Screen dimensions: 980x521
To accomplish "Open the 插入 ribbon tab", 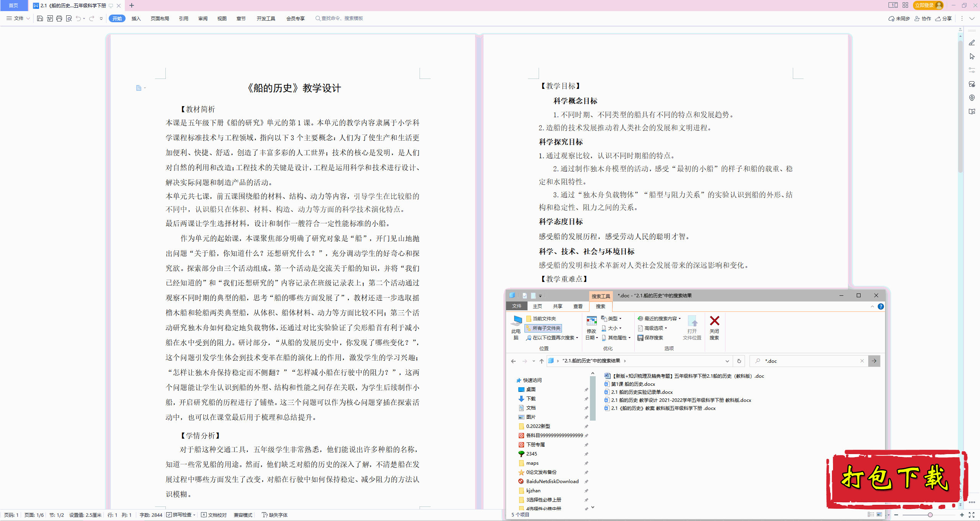I will coord(136,18).
